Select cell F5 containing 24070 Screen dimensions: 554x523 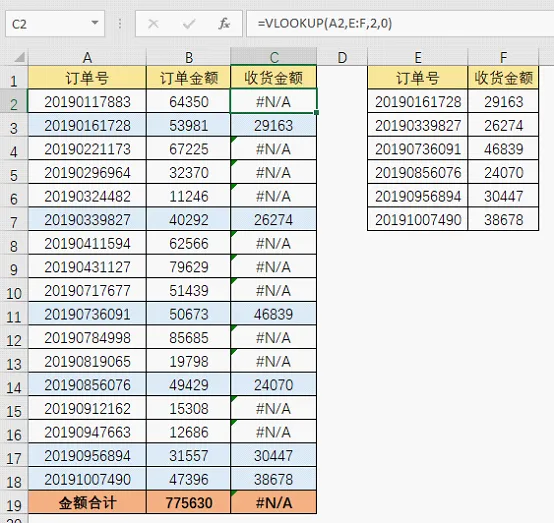[503, 172]
